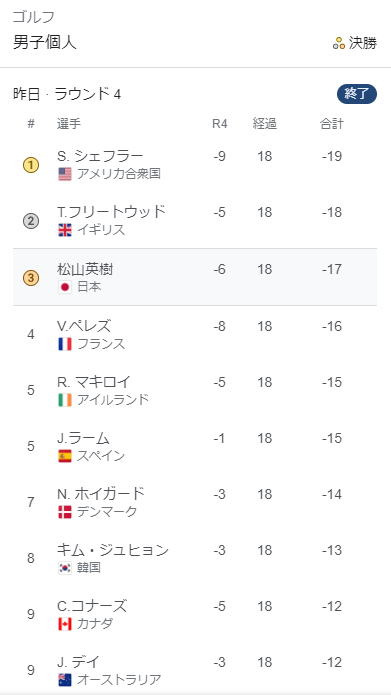391x695 pixels.
Task: Open 松山英樹 player row
Action: (x=195, y=277)
